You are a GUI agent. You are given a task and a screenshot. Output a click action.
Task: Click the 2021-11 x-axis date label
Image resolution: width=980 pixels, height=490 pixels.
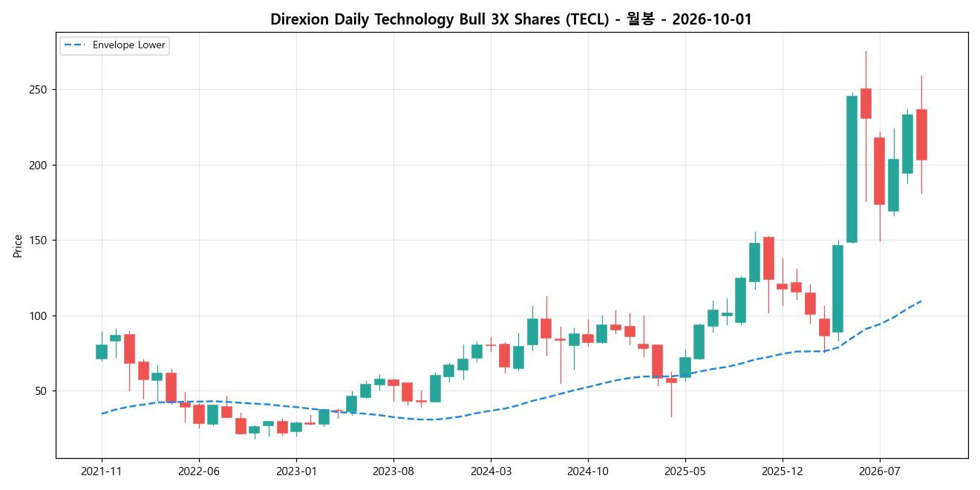(102, 471)
